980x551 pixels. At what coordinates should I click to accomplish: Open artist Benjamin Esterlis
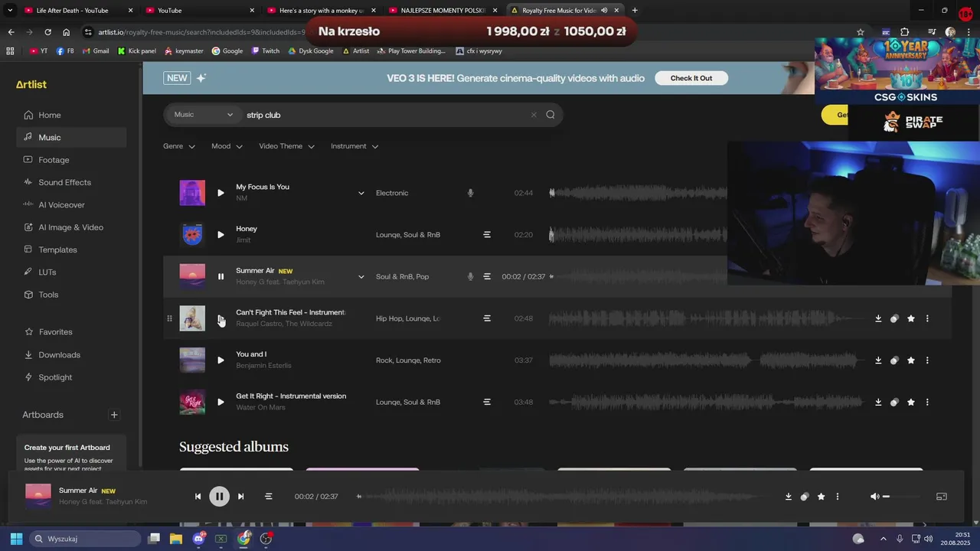(263, 366)
